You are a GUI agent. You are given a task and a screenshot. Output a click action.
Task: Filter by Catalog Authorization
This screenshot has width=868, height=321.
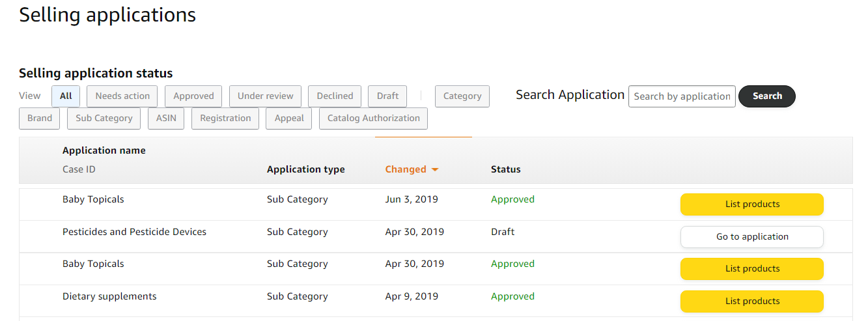tap(373, 119)
